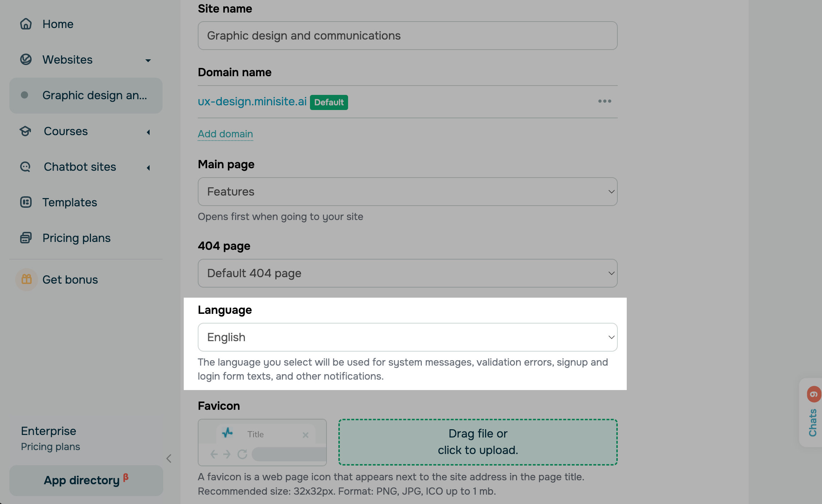Click the Get bonus gift icon
Viewport: 822px width, 504px height.
27,279
